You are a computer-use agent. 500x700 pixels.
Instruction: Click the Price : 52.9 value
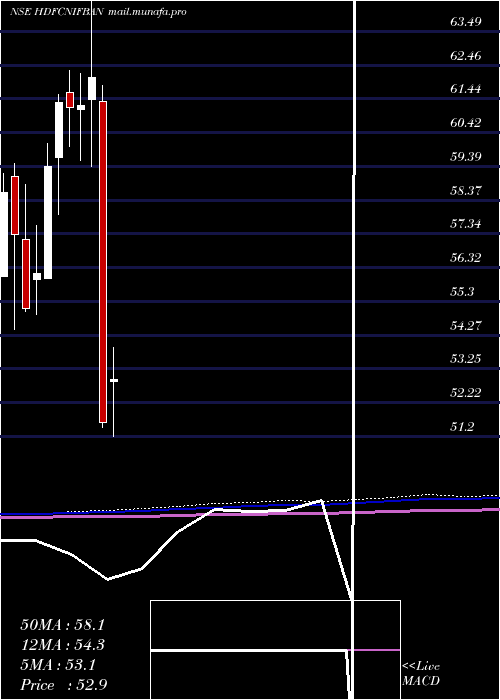pos(63,685)
